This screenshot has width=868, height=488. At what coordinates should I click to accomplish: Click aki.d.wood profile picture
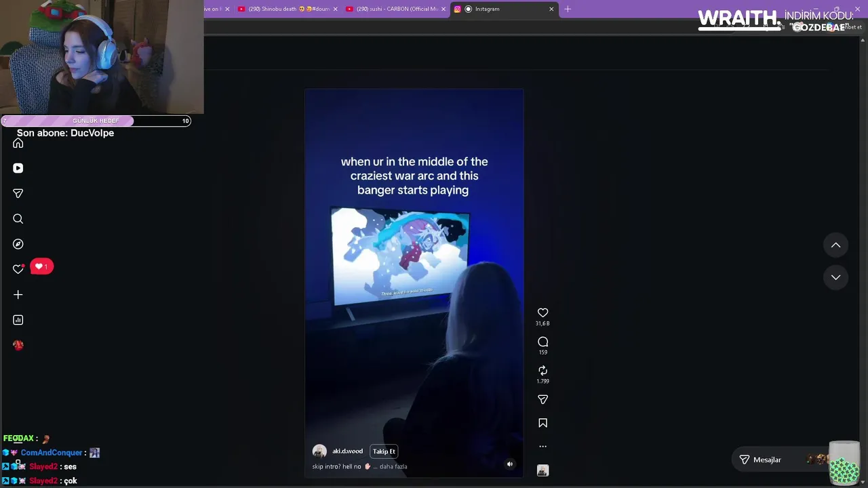[x=319, y=451]
